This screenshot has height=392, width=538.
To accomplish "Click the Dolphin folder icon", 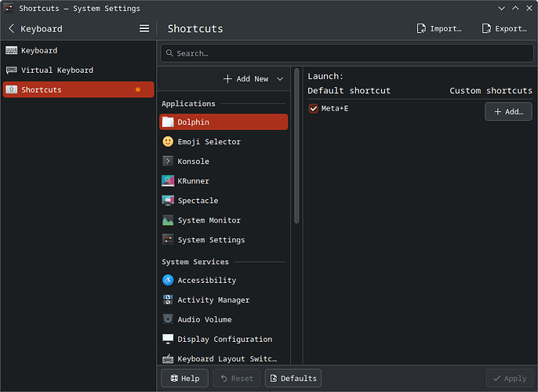I will click(x=168, y=122).
